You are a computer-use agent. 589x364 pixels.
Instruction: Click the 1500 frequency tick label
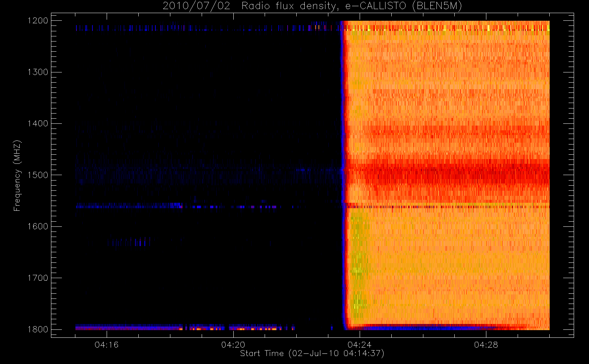38,175
